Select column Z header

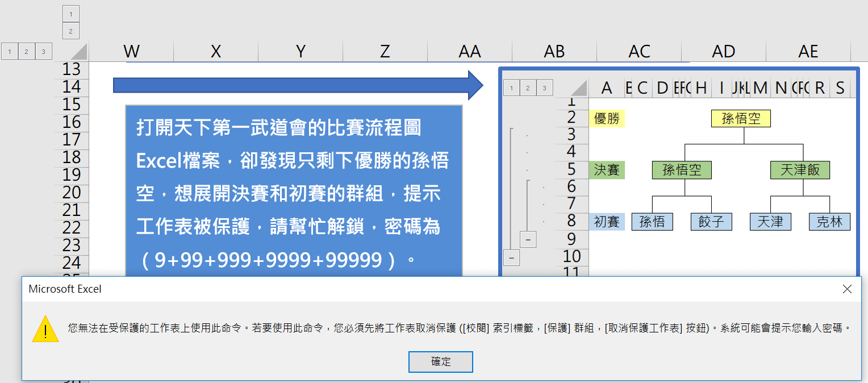(x=385, y=52)
